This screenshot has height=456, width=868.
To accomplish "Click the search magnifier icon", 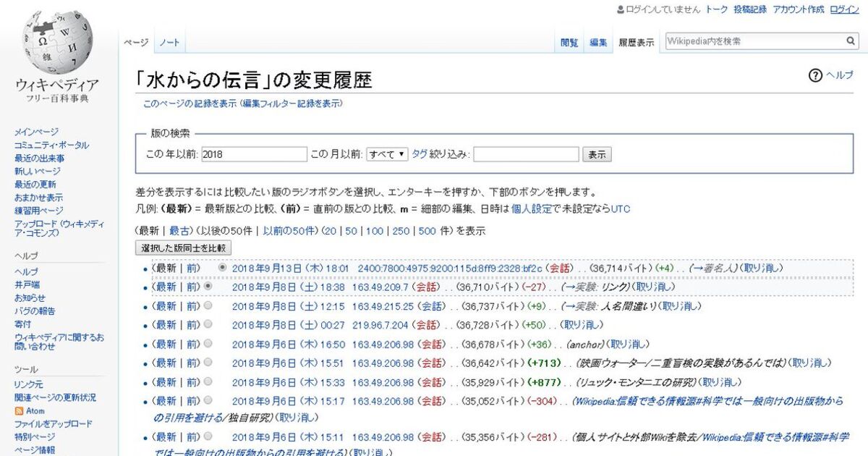I will [x=851, y=42].
